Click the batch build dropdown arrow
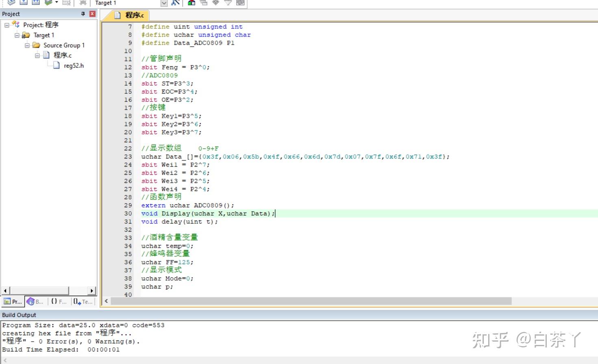The width and height of the screenshot is (598, 364). coord(57,2)
